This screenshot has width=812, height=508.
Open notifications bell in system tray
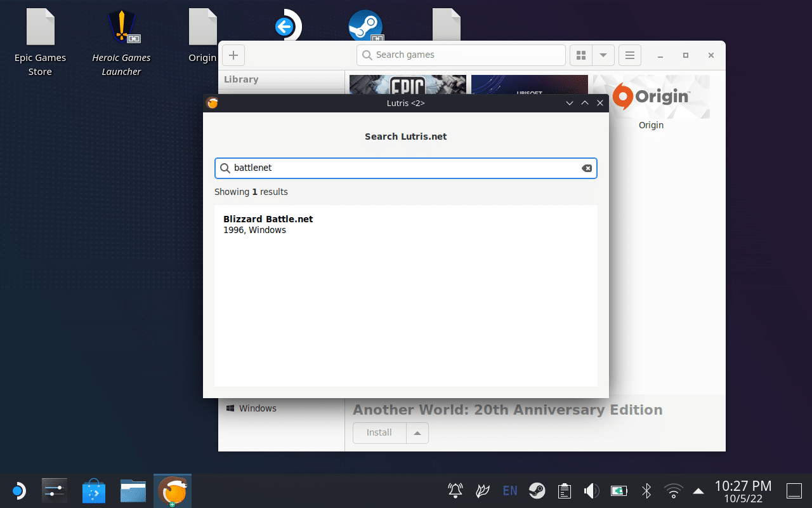455,491
